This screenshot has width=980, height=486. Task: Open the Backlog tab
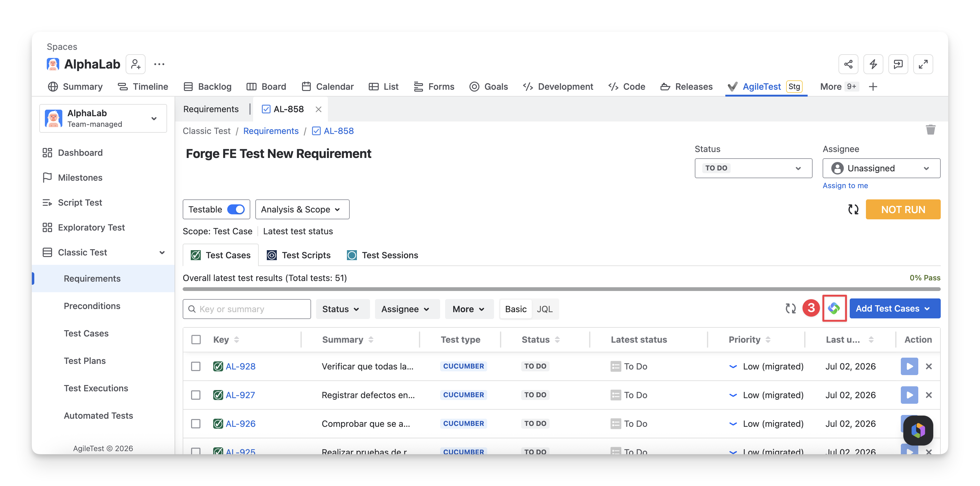tap(207, 87)
